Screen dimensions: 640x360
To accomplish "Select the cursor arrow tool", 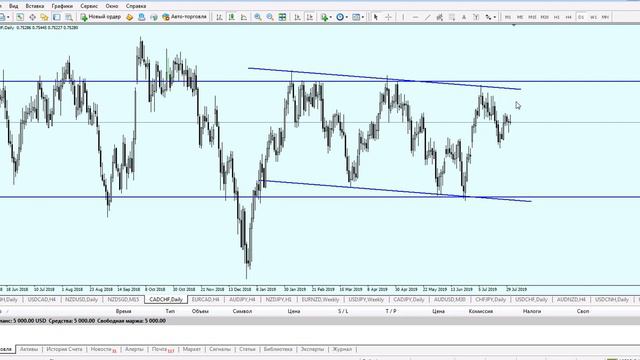I will [376, 17].
